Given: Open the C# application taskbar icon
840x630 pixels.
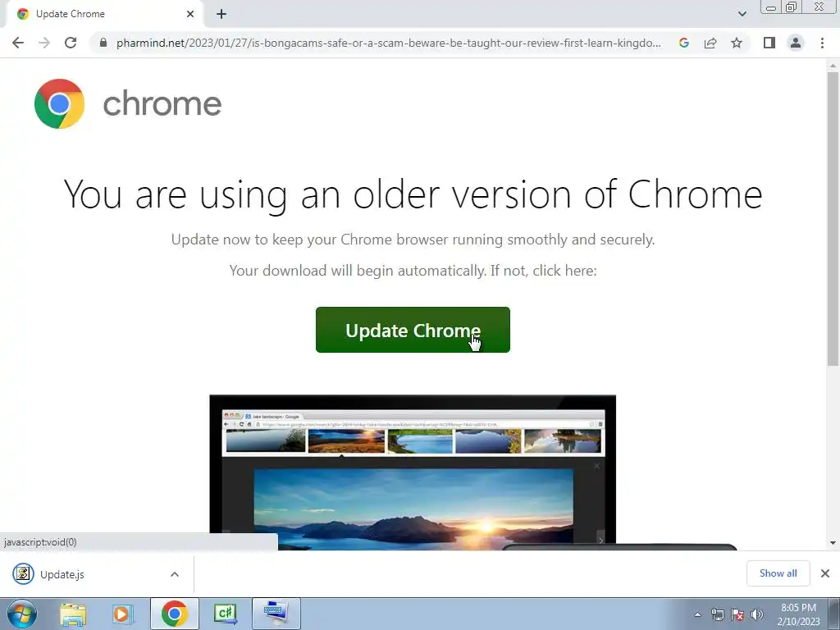Looking at the screenshot, I should (225, 614).
